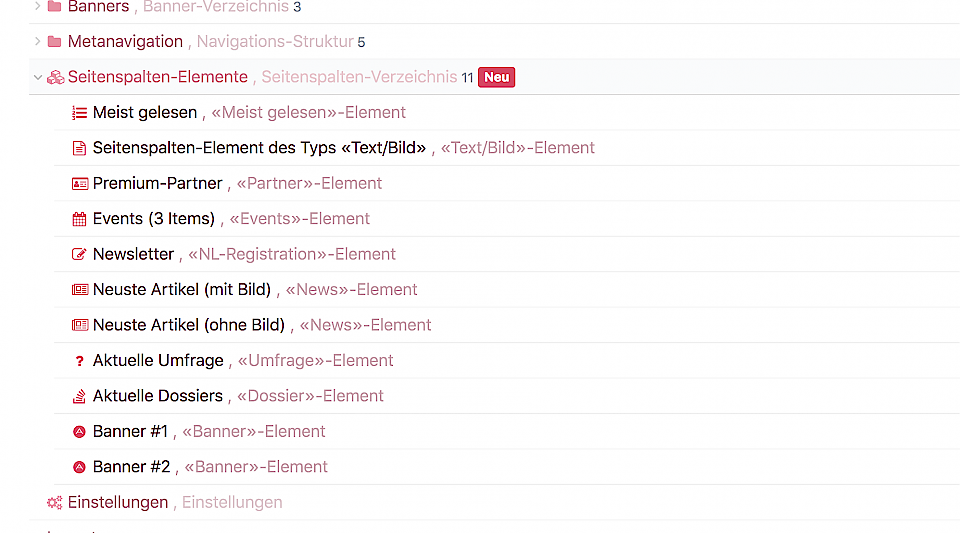Open the Seitenspalten-Elemente page
The height and width of the screenshot is (533, 960).
tap(158, 77)
